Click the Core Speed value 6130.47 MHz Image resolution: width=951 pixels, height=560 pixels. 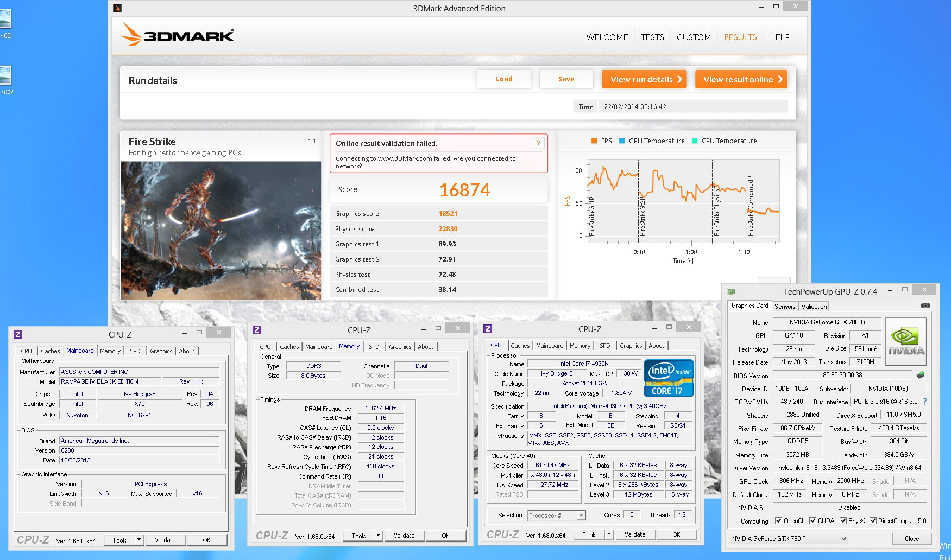pyautogui.click(x=552, y=466)
